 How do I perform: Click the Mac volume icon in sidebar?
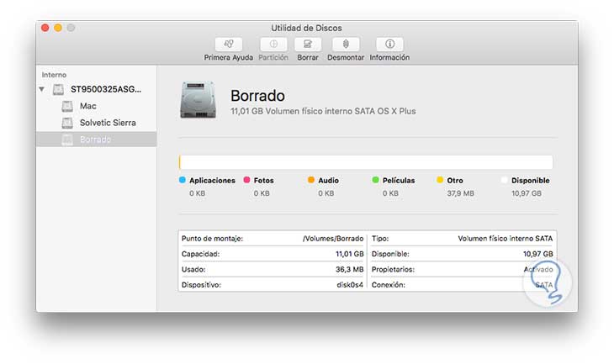(67, 106)
